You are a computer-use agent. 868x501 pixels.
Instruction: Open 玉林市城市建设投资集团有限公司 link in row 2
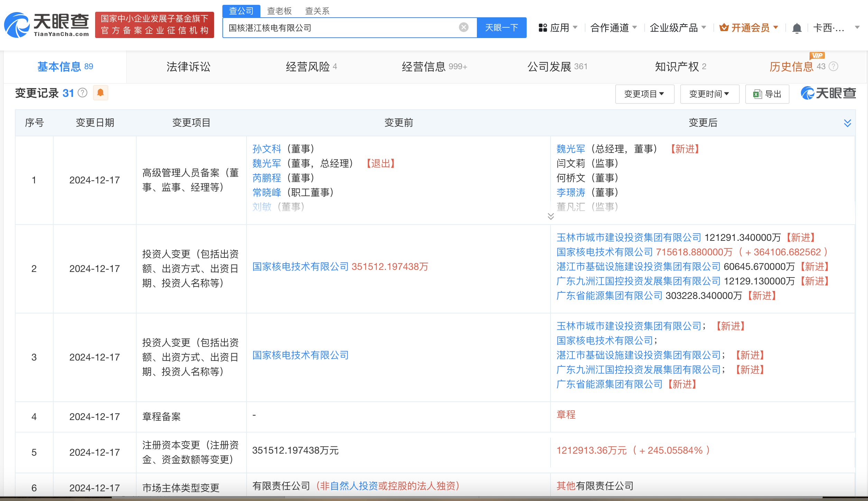click(629, 237)
